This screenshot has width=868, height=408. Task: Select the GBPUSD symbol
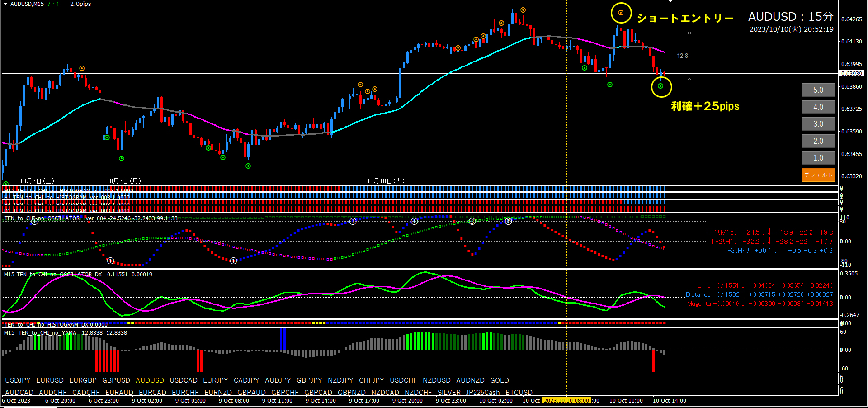coord(116,380)
